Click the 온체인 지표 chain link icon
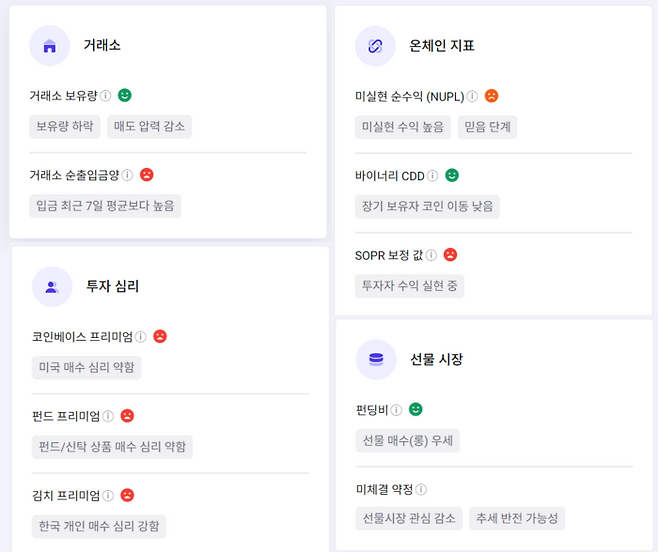Screen dimensions: 658x552 point(376,46)
